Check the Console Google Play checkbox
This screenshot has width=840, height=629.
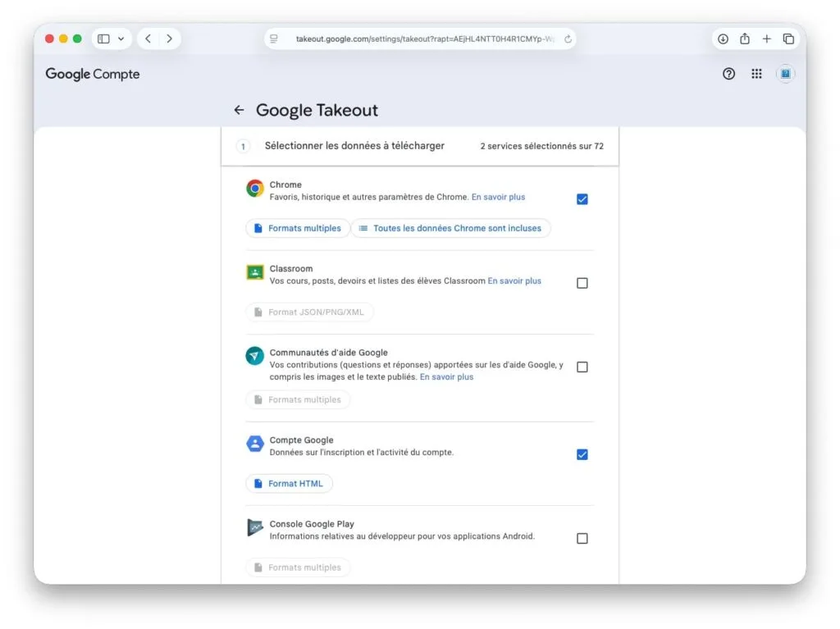click(x=582, y=538)
